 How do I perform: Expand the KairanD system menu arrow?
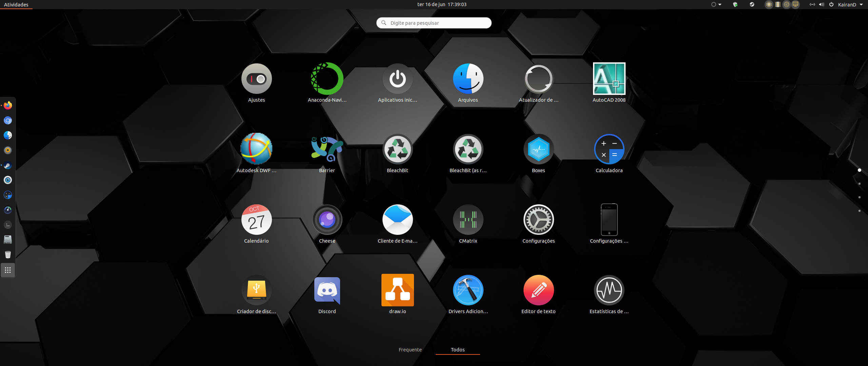click(x=861, y=5)
